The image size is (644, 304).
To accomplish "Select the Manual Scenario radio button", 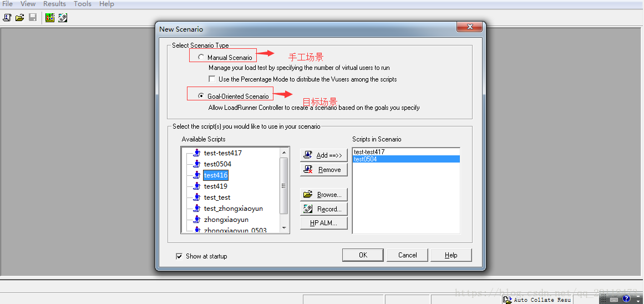I will 201,57.
